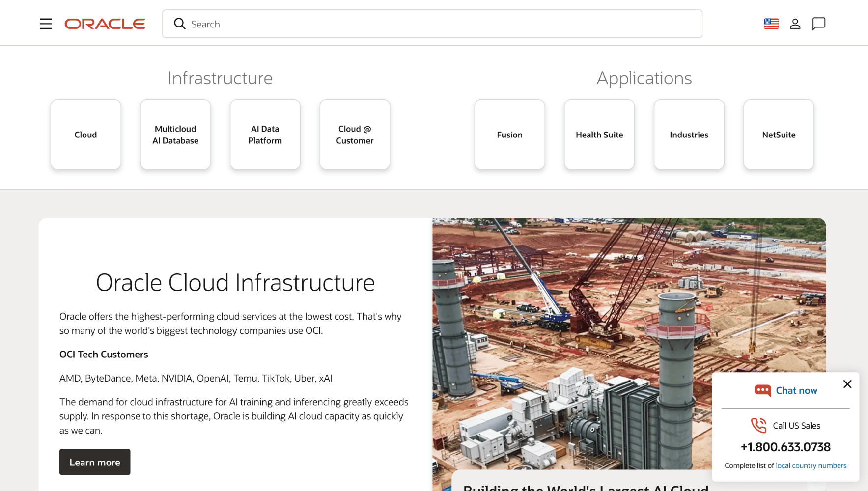Open the hamburger navigation menu
This screenshot has height=491, width=868.
click(x=46, y=24)
